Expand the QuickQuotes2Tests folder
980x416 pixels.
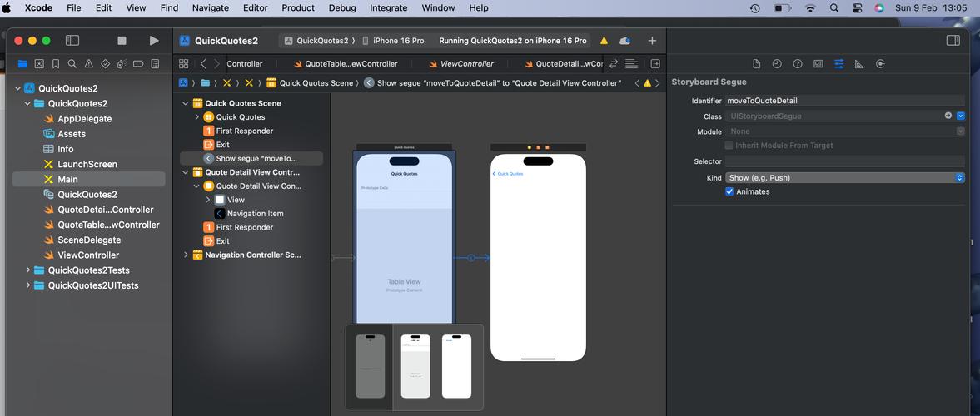(x=27, y=270)
